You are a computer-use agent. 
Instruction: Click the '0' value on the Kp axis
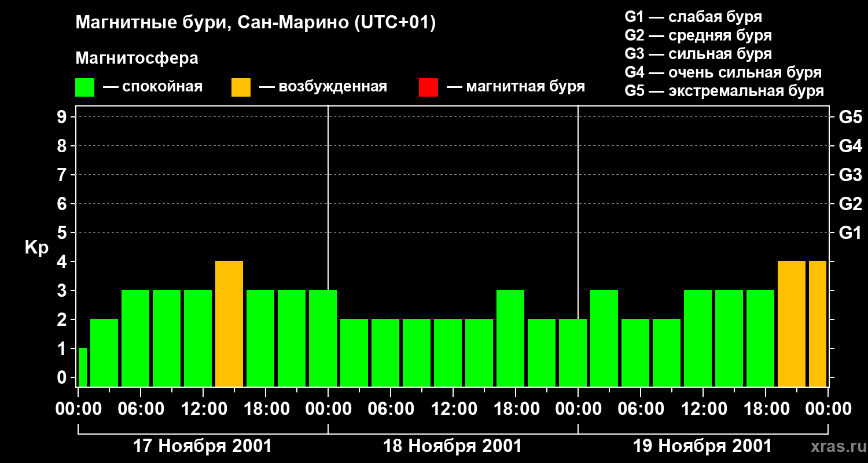point(63,377)
